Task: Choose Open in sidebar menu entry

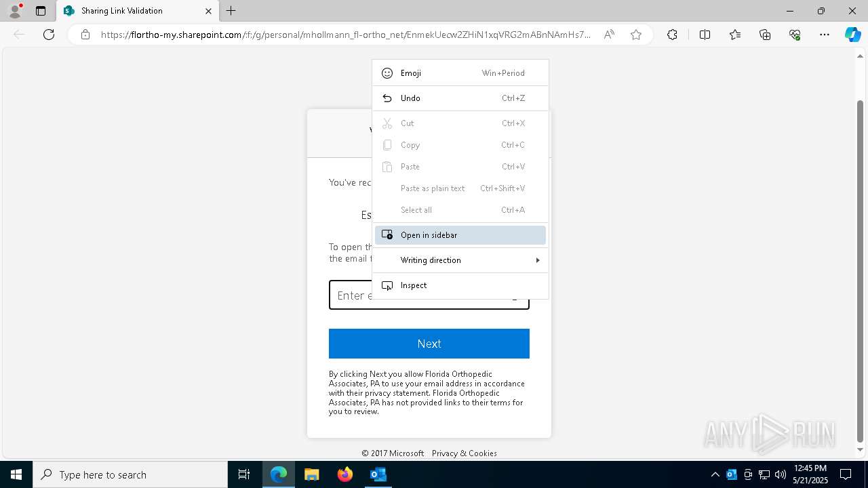Action: pos(460,235)
